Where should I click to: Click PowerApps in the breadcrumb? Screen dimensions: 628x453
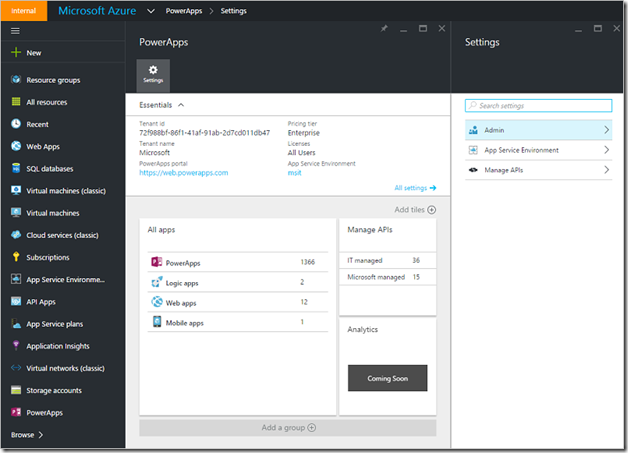point(184,11)
